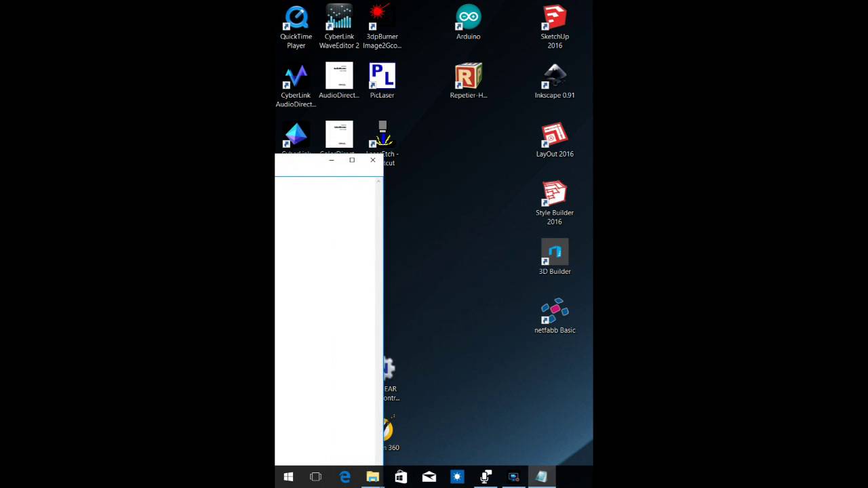Image resolution: width=868 pixels, height=488 pixels.
Task: Open the Windows Start menu
Action: pos(288,477)
